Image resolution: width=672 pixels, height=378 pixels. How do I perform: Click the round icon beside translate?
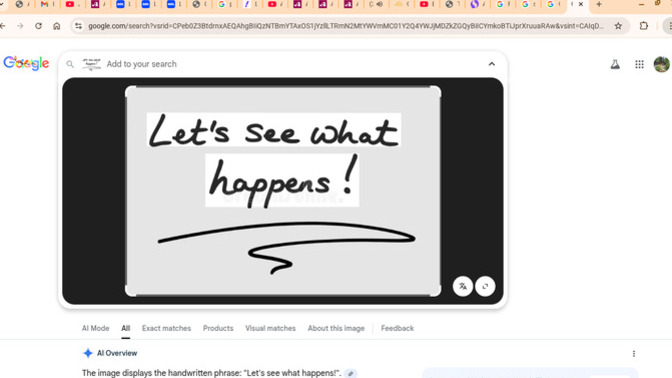[x=485, y=286]
